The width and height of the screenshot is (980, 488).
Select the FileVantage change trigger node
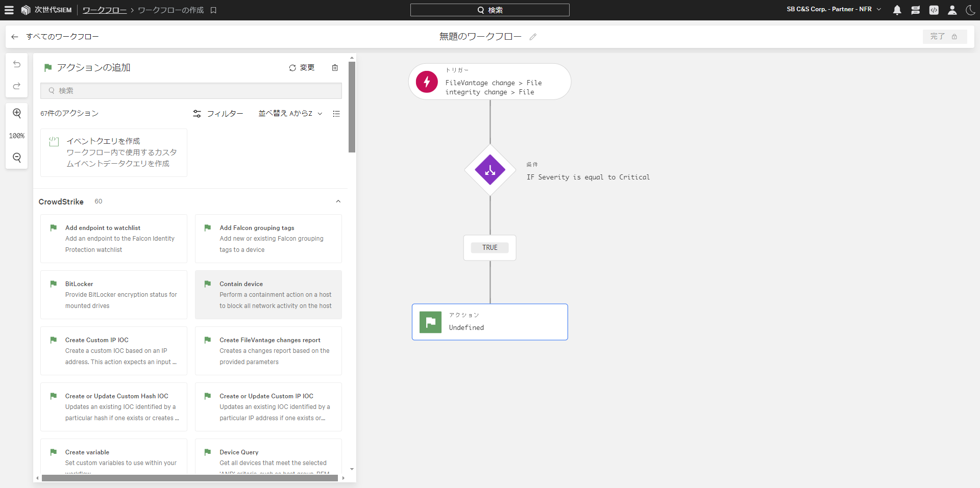(x=490, y=82)
